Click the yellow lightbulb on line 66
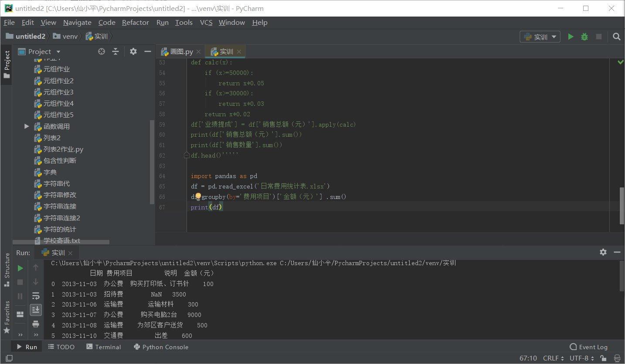Screen dimensions: 625x364 198,196
